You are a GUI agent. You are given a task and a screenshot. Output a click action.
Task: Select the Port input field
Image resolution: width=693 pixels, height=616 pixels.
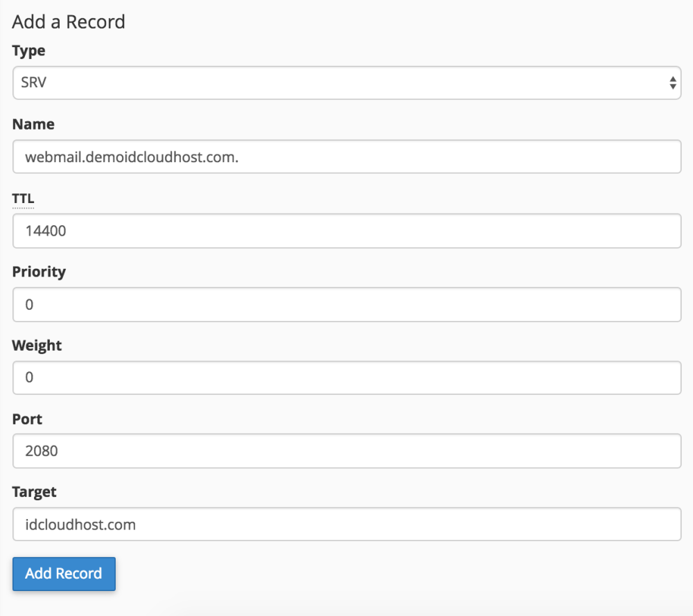[346, 451]
